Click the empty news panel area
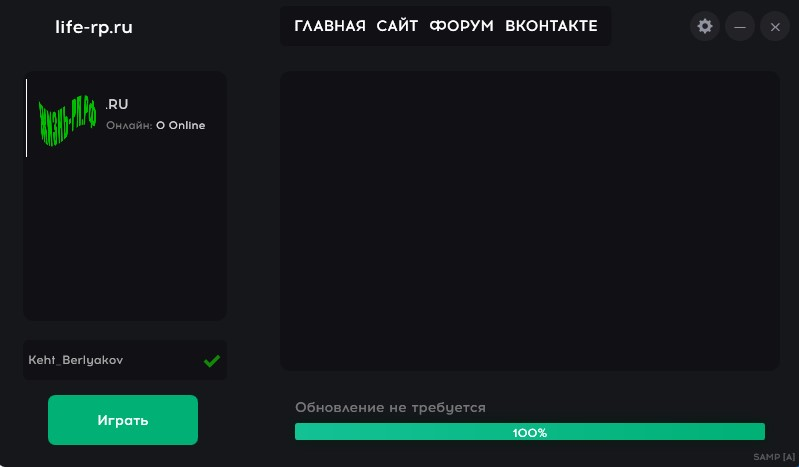The width and height of the screenshot is (799, 467). tap(529, 220)
